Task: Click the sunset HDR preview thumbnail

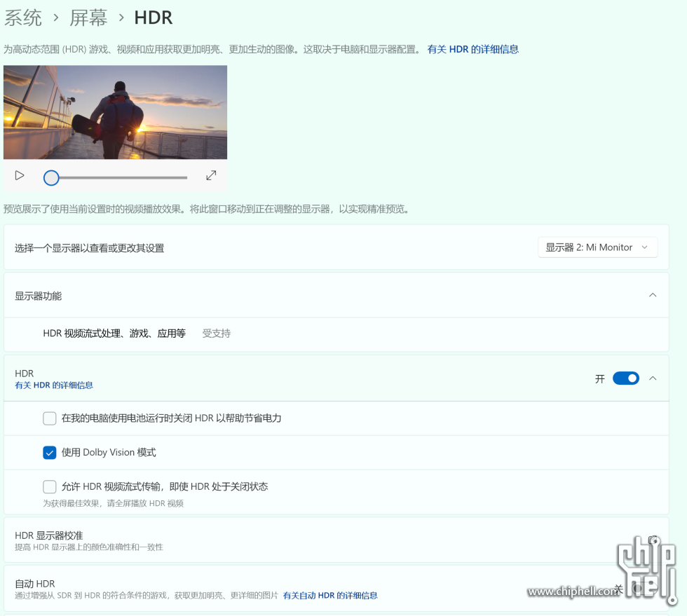Action: [x=115, y=112]
